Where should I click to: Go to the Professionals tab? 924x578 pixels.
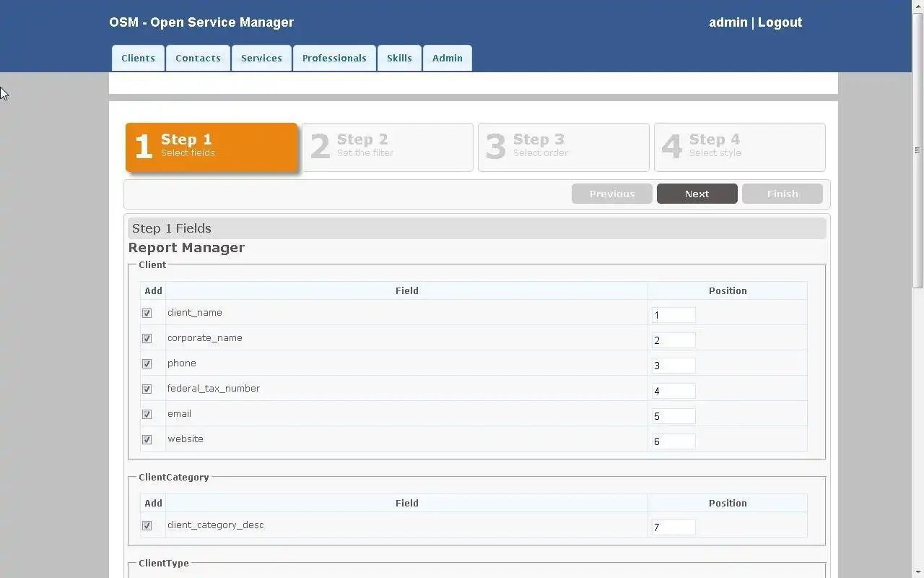(334, 58)
